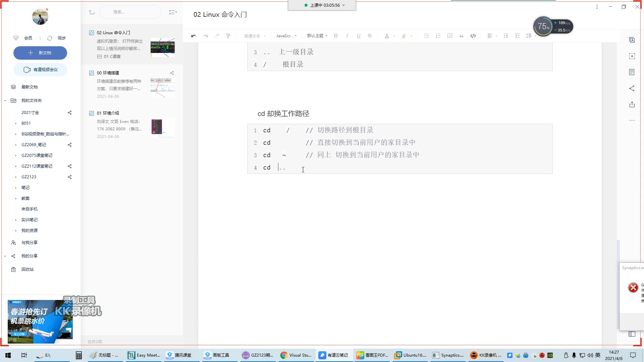Start a 有道视频会议 video meeting
Image resolution: width=644 pixels, height=362 pixels.
tap(40, 70)
